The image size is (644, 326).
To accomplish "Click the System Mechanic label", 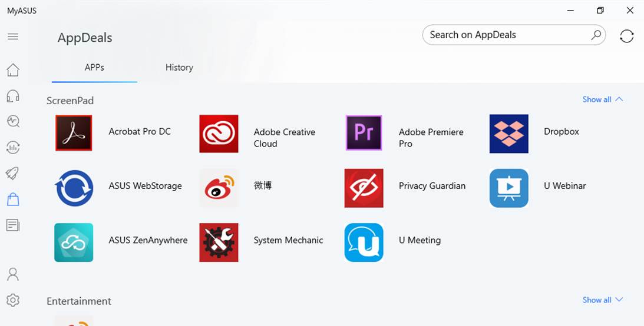I will (288, 240).
